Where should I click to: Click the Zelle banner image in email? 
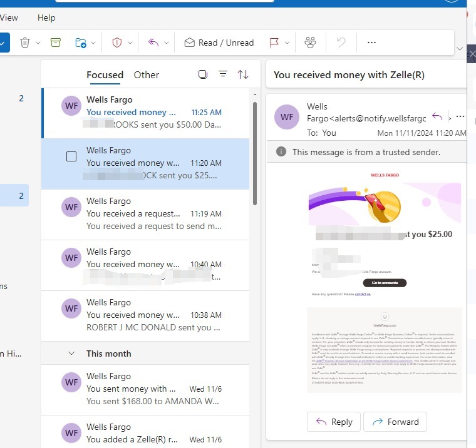pyautogui.click(x=385, y=204)
